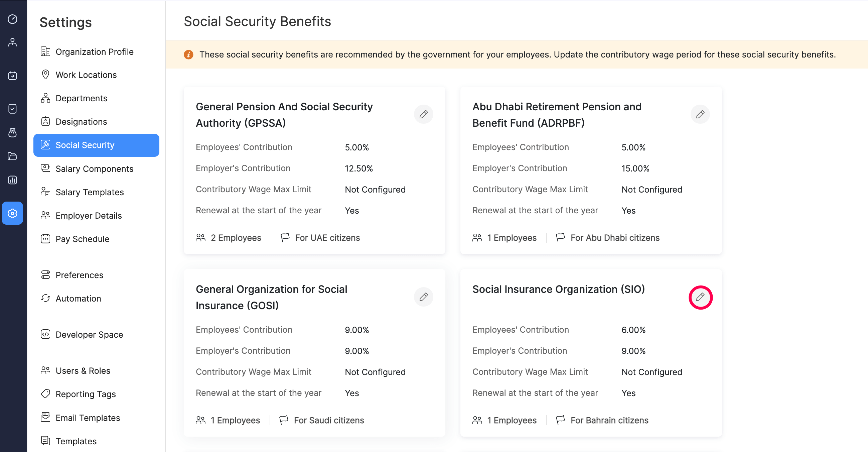868x452 pixels.
Task: Open the Settings gear icon
Action: pos(12,213)
